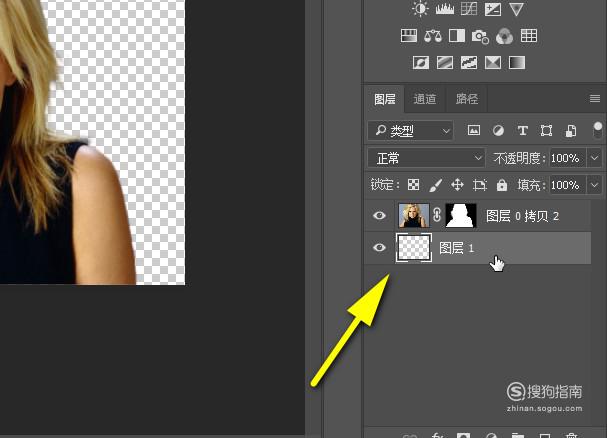
Task: Filter layers by type layers
Action: click(x=523, y=131)
